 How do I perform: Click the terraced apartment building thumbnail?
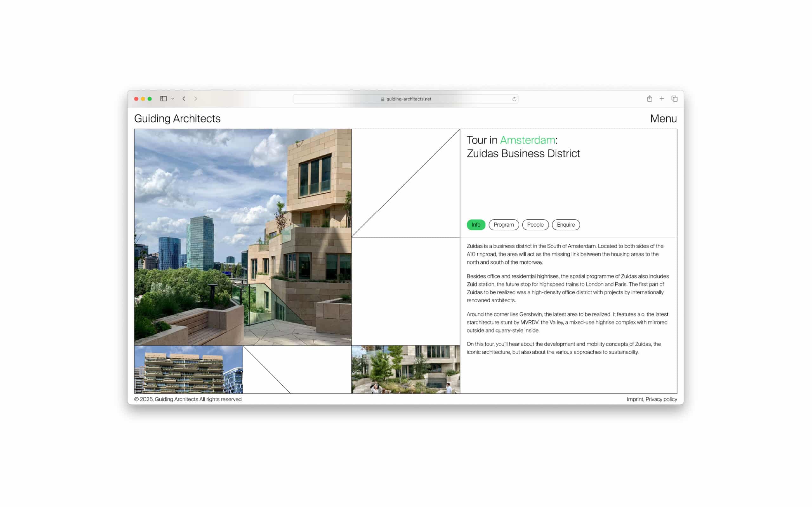188,369
